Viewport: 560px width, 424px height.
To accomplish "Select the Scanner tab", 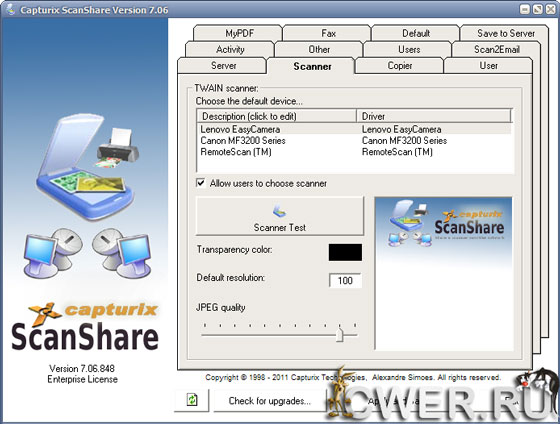I will tap(311, 66).
